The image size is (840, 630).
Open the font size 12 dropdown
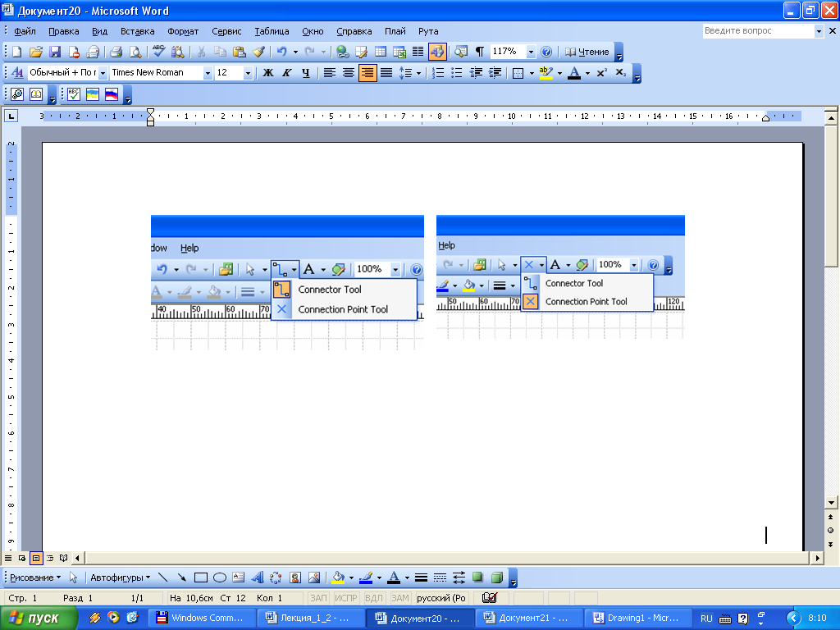(248, 72)
